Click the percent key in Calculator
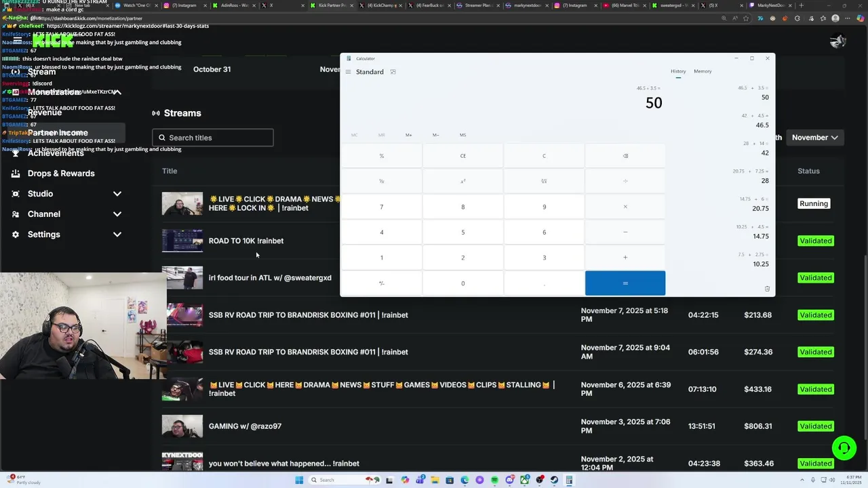Viewport: 868px width, 488px height. [381, 156]
